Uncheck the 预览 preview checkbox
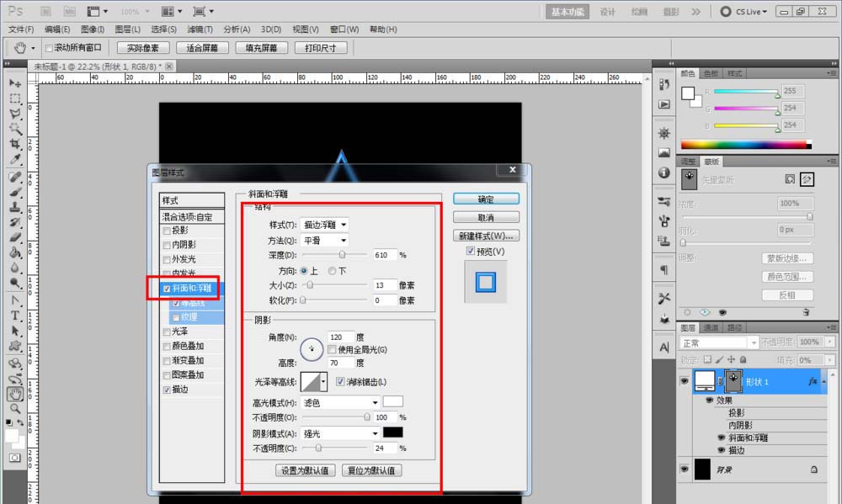This screenshot has width=842, height=504. click(x=470, y=252)
